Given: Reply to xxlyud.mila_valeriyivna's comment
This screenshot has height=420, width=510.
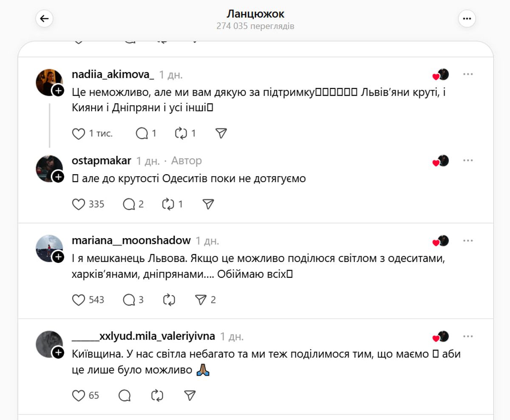Looking at the screenshot, I should (125, 396).
